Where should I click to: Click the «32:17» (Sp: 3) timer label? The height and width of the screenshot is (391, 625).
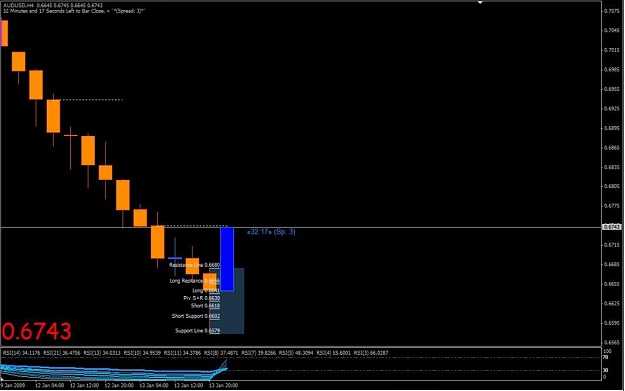click(x=271, y=232)
